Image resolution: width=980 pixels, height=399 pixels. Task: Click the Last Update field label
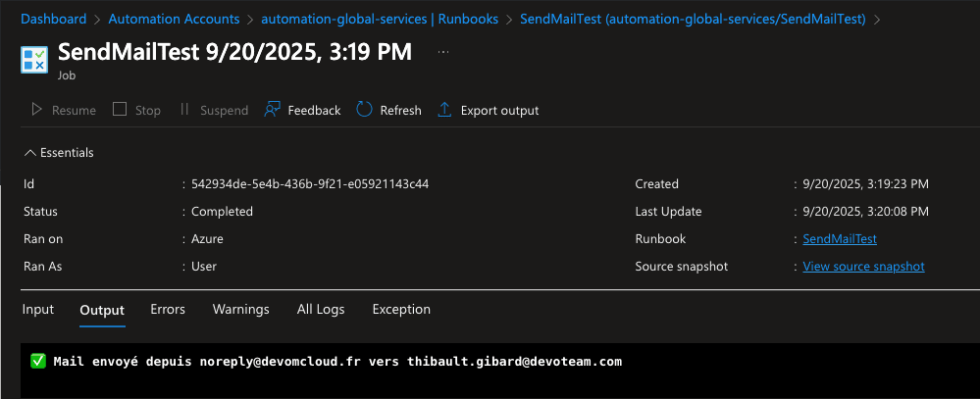tap(668, 212)
